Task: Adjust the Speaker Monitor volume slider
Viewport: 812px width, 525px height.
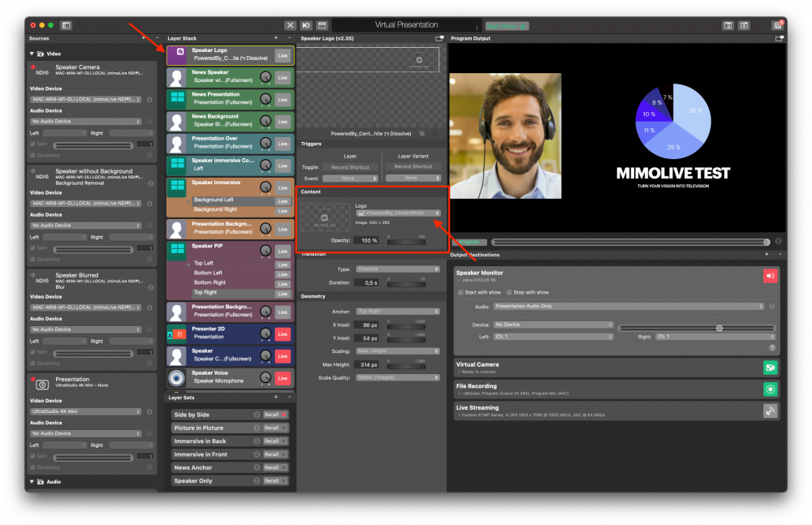Action: coord(697,328)
